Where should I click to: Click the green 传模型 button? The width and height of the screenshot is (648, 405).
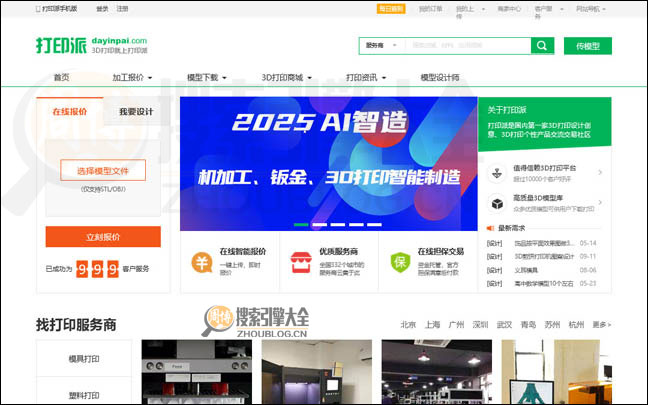pos(588,46)
